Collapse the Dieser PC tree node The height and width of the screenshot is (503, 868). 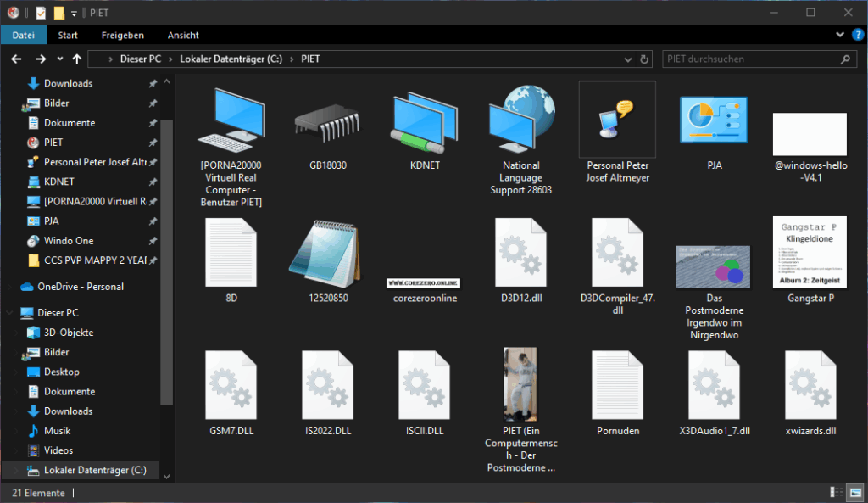(x=8, y=313)
